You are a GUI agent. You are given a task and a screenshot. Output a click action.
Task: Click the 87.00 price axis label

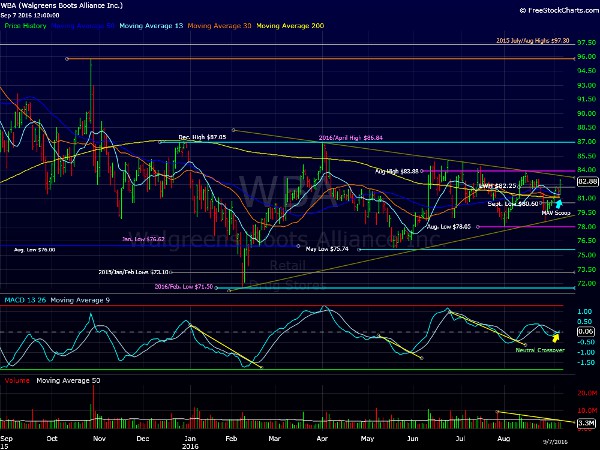click(x=586, y=142)
